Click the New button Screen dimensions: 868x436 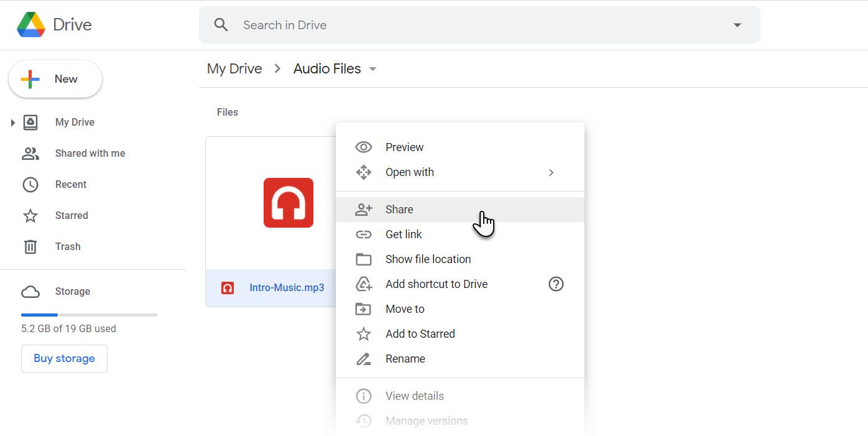(55, 78)
